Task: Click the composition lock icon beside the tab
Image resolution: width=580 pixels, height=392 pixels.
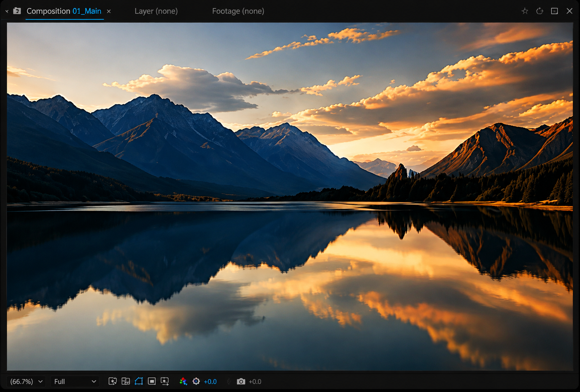Action: coord(17,11)
